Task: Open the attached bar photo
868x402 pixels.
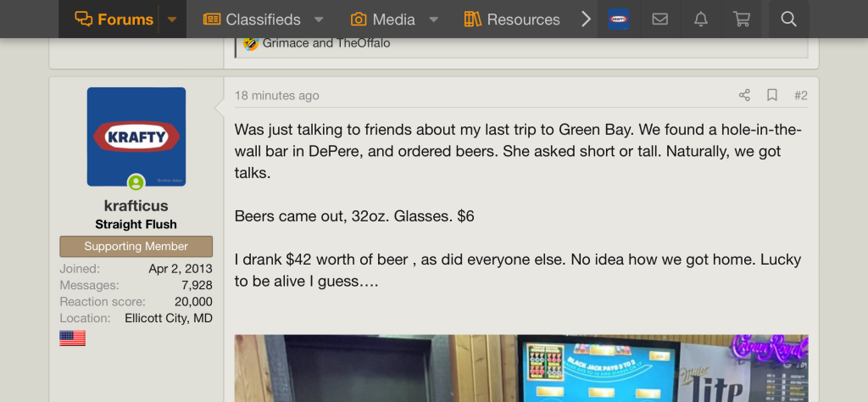Action: [520, 367]
